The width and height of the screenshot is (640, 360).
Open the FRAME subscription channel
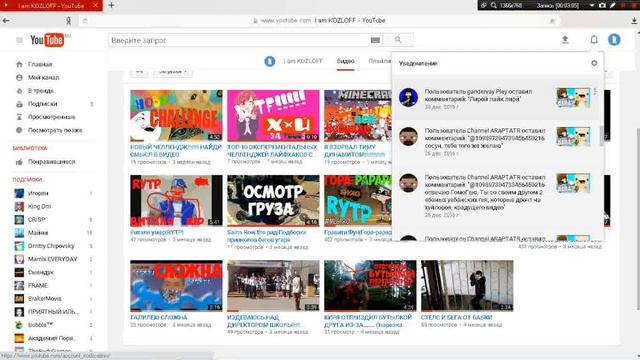38,285
